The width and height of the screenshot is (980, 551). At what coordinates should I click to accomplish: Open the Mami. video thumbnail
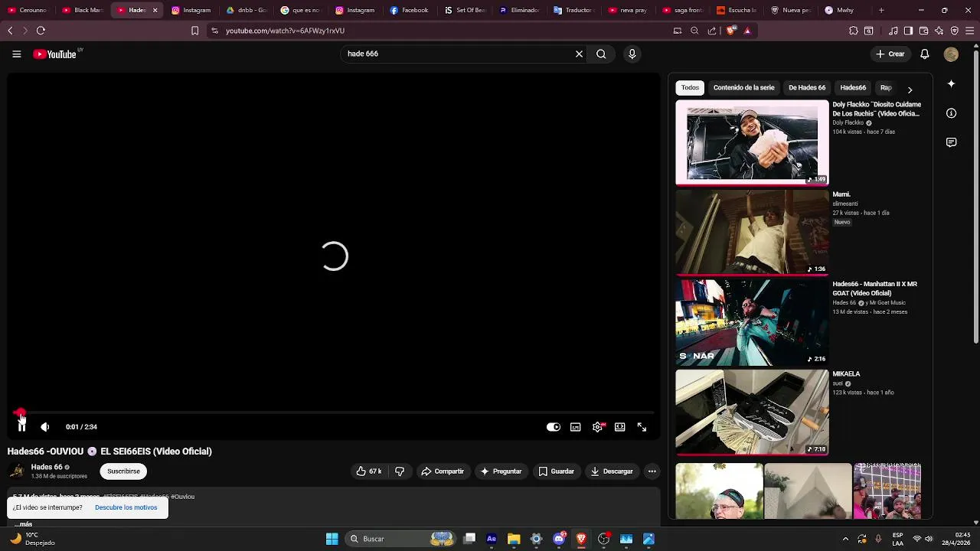tap(752, 232)
